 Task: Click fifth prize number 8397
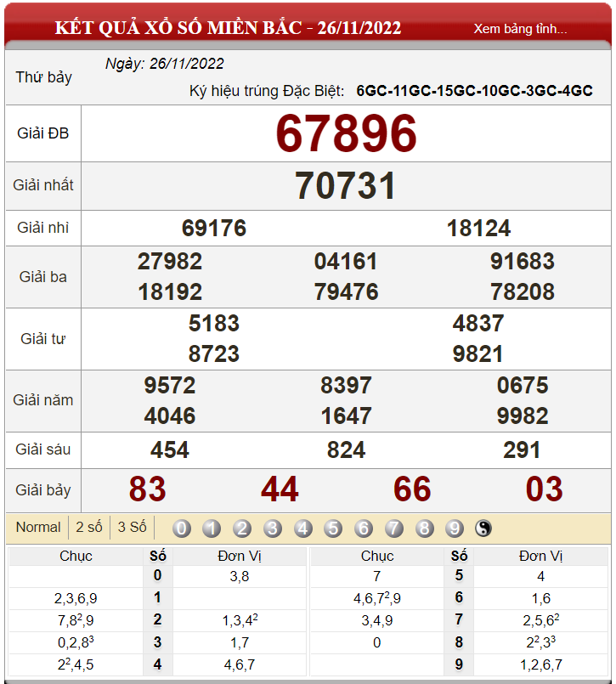tap(346, 385)
